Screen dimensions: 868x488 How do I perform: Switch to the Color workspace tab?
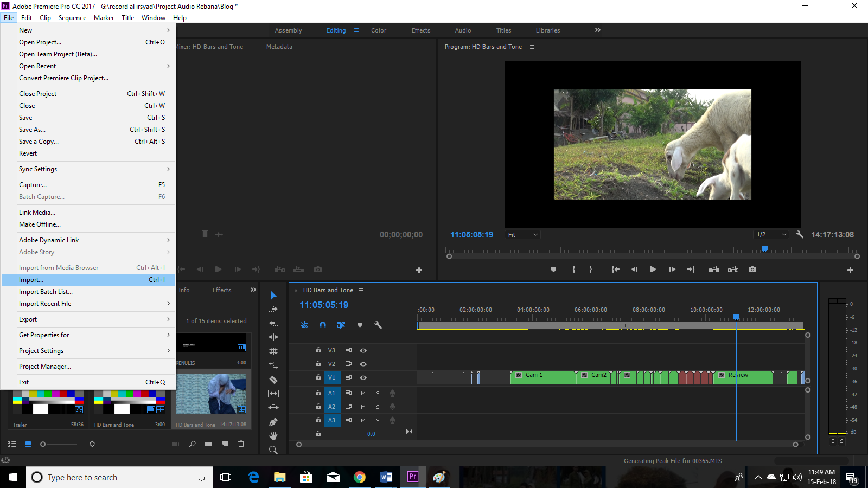379,30
